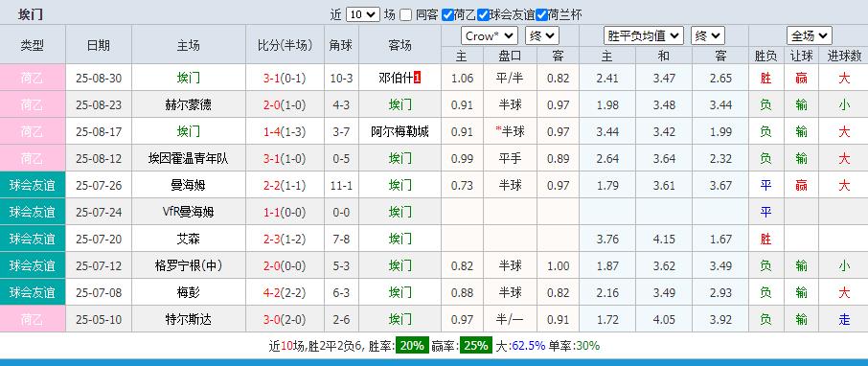Click the 阿尔梅勒城 team link
Screen dimensions: 868x366
400,132
